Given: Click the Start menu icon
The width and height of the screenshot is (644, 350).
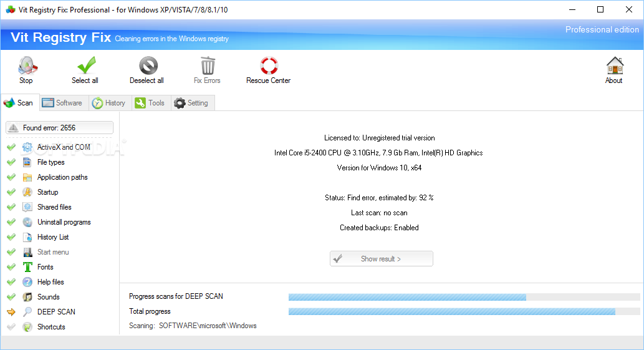Looking at the screenshot, I should click(27, 252).
